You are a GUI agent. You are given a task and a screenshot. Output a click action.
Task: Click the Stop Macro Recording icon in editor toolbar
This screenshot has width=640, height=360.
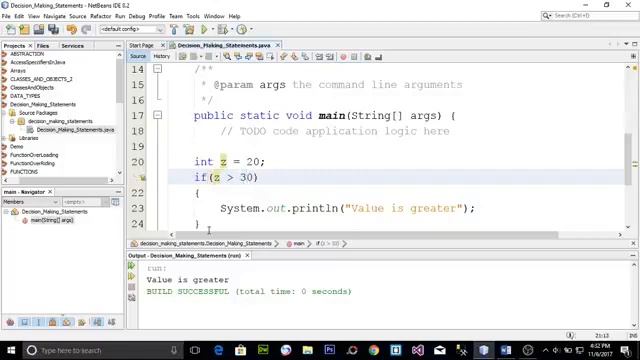(x=354, y=57)
